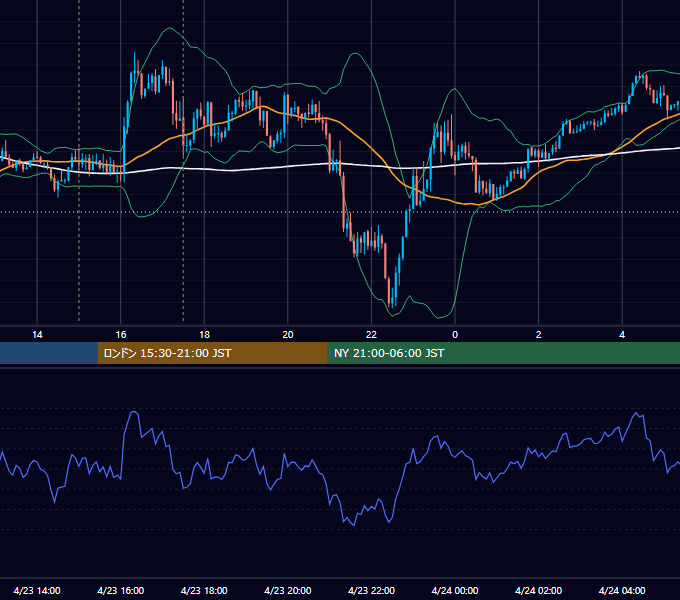Click the 2 hour label on price chart axis
Image resolution: width=680 pixels, height=600 pixels.
tap(538, 335)
